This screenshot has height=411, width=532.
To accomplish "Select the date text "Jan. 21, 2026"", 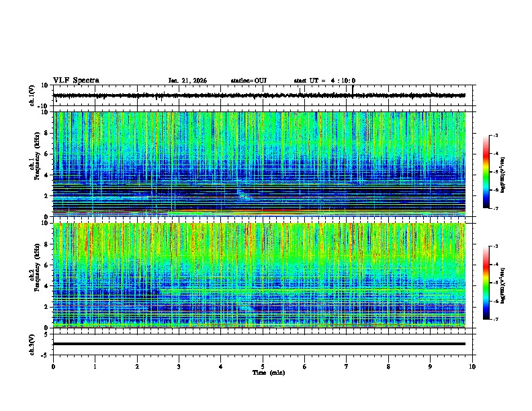I will tap(187, 81).
